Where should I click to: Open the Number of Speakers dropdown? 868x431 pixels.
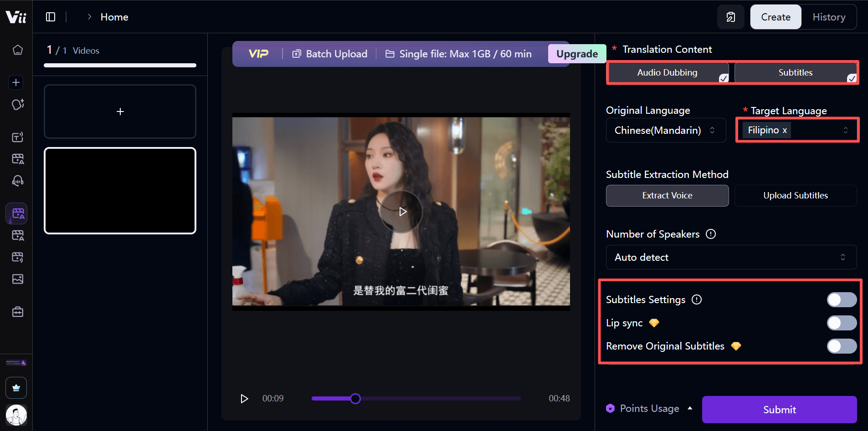tap(731, 257)
